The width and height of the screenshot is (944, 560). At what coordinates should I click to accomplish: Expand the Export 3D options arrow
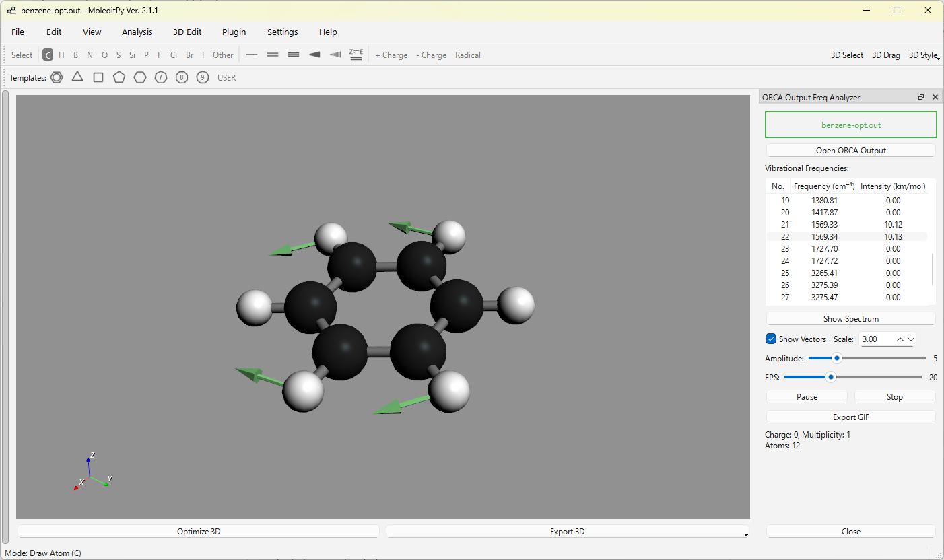[x=745, y=534]
